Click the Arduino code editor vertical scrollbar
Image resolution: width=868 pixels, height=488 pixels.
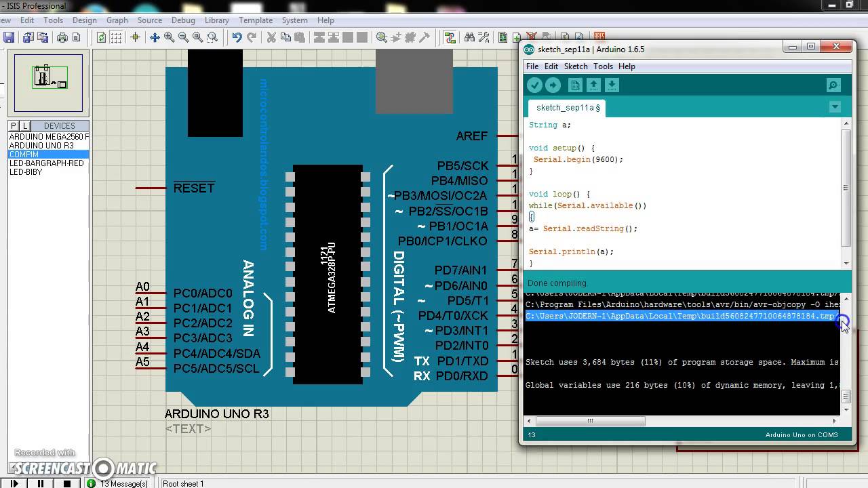point(846,193)
